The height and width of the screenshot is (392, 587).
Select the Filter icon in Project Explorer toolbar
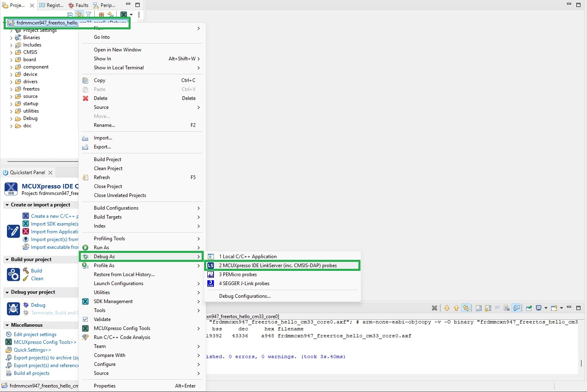pyautogui.click(x=89, y=14)
